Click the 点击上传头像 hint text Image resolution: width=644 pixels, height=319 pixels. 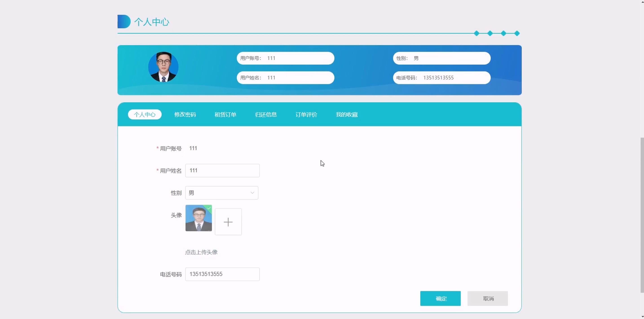click(201, 252)
